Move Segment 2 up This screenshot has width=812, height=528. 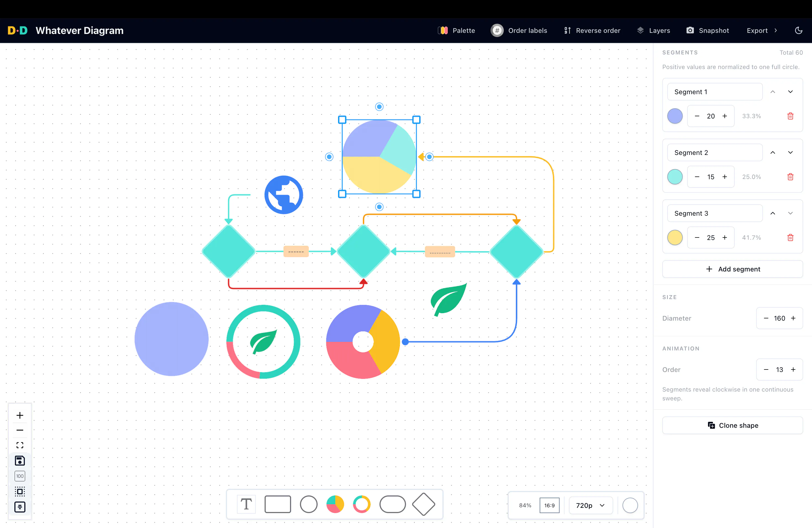coord(773,152)
